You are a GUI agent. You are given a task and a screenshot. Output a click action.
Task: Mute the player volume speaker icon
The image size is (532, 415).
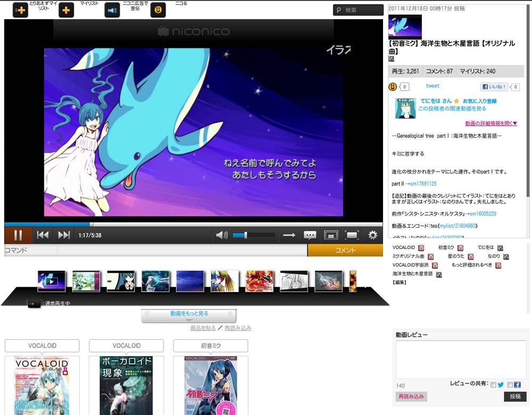221,235
